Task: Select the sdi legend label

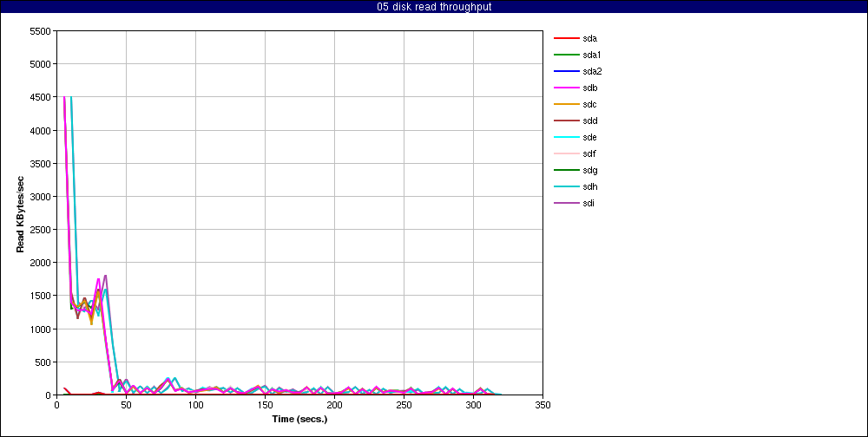Action: pos(589,204)
